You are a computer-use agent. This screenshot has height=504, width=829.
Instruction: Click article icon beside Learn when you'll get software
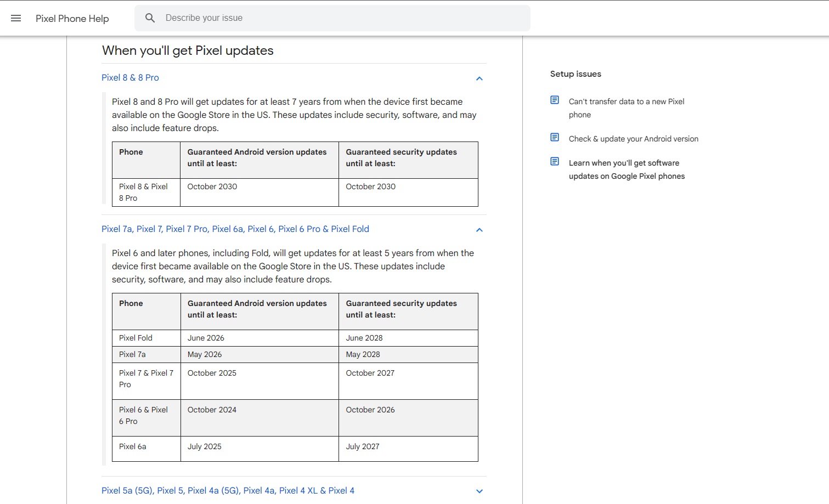[555, 162]
